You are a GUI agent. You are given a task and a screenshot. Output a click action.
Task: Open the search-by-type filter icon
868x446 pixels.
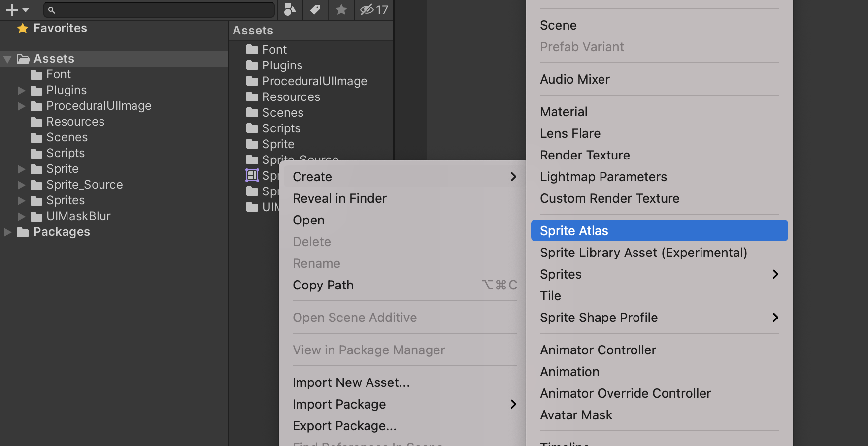290,10
